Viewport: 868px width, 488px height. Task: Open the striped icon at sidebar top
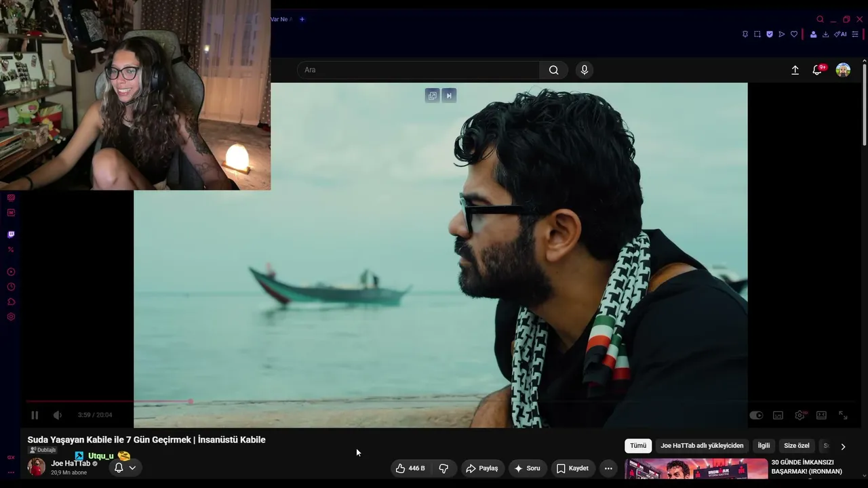[x=11, y=198]
